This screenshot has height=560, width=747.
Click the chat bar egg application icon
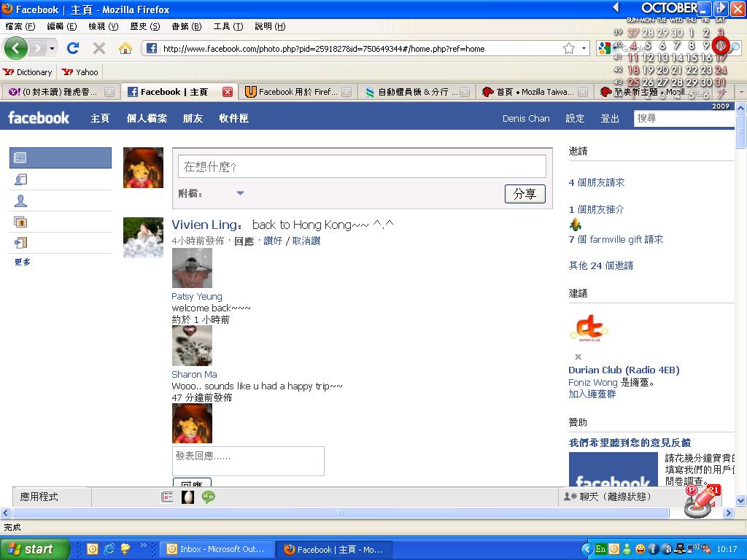coord(187,497)
